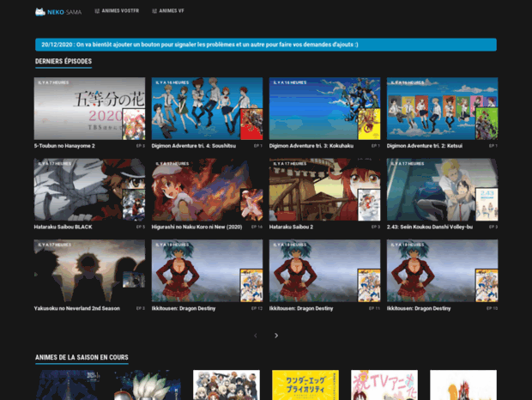Click the blue 20/12/2020 announcement banner
The height and width of the screenshot is (400, 532).
(266, 45)
